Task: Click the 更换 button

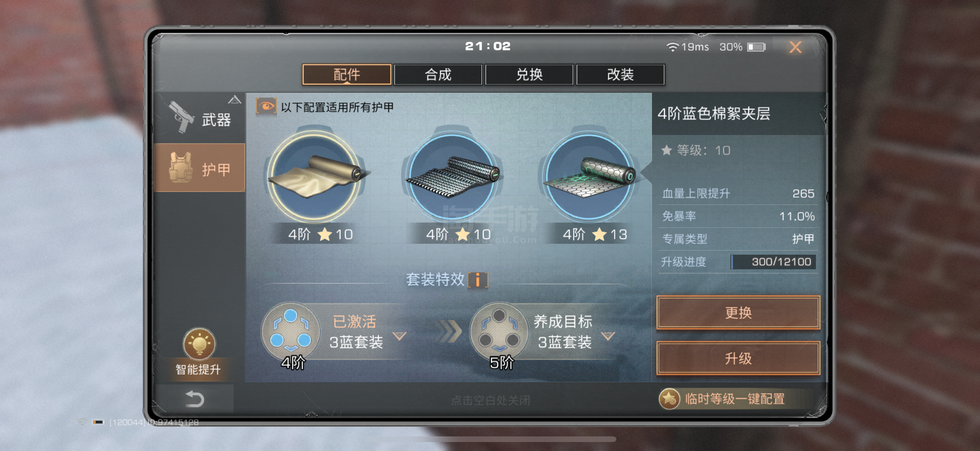Action: tap(738, 313)
